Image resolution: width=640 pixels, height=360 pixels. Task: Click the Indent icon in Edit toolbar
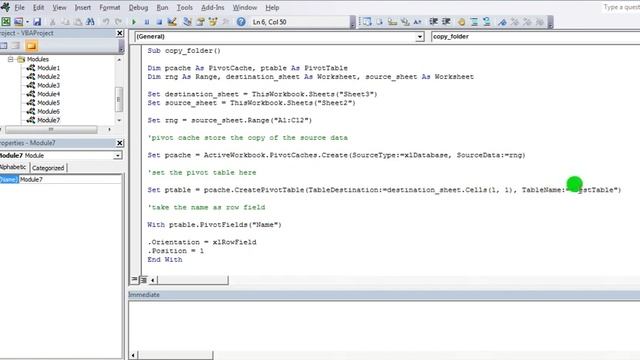coord(433,22)
